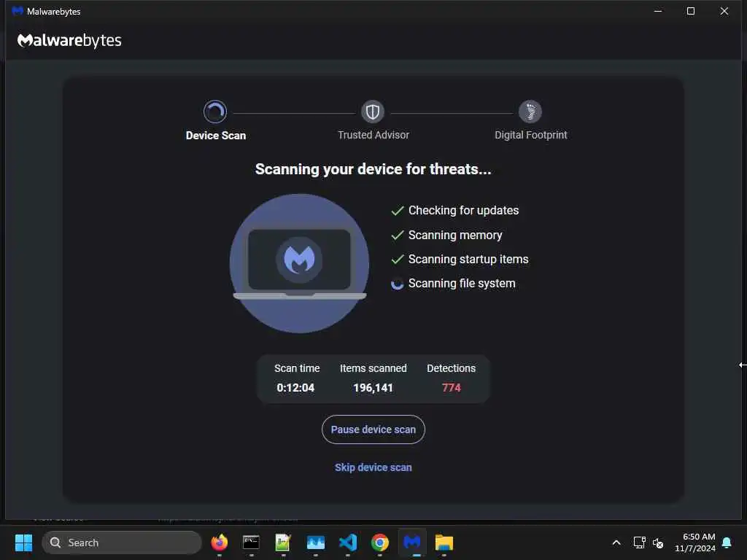Click spinner beside Scanning file system
The height and width of the screenshot is (560, 747).
click(x=398, y=284)
